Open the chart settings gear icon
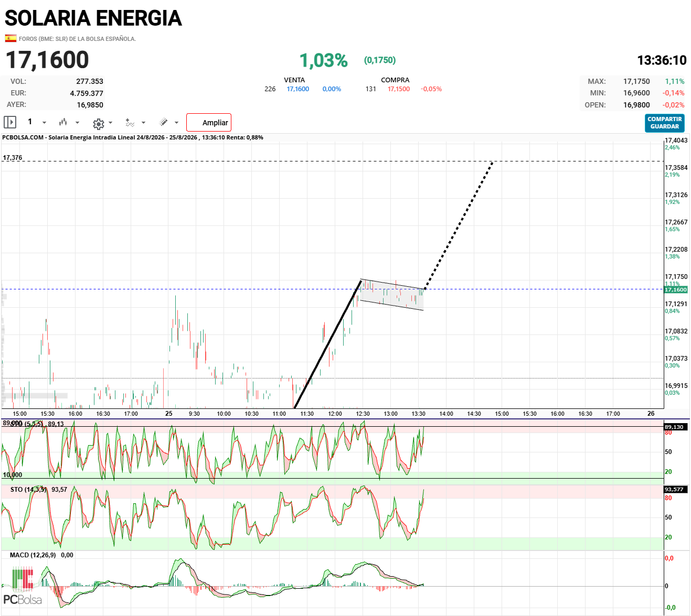The image size is (691, 616). point(98,124)
